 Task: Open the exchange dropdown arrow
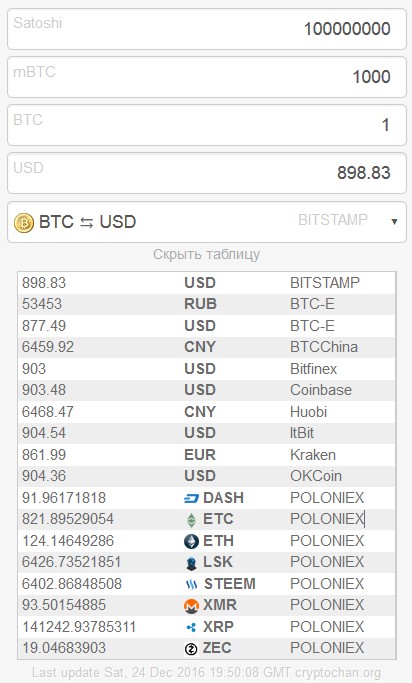tap(394, 222)
